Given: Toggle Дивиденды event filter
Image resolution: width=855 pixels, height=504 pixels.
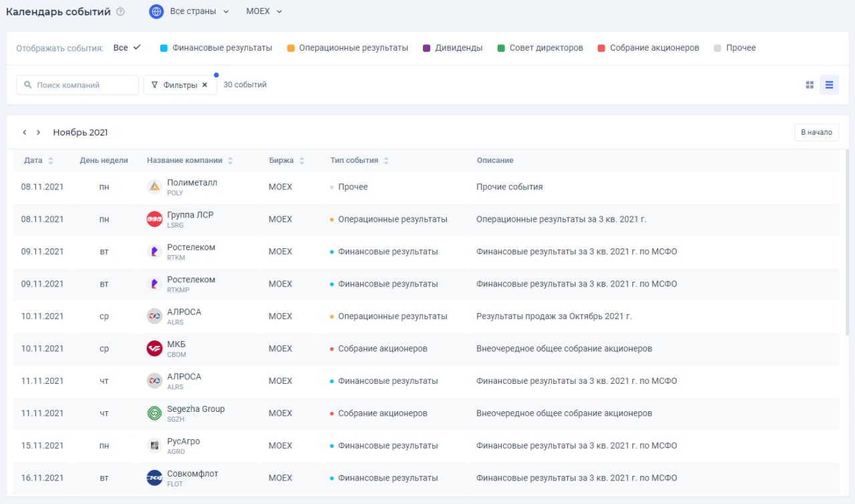Looking at the screenshot, I should coord(453,48).
